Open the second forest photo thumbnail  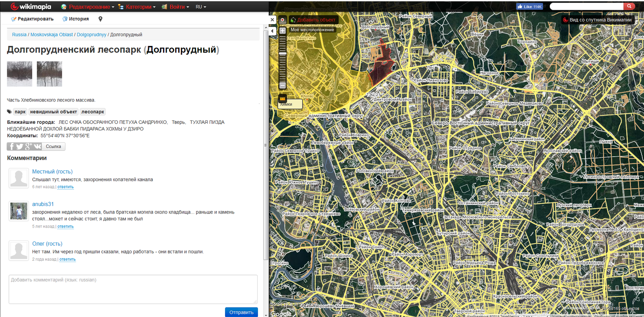coord(50,74)
